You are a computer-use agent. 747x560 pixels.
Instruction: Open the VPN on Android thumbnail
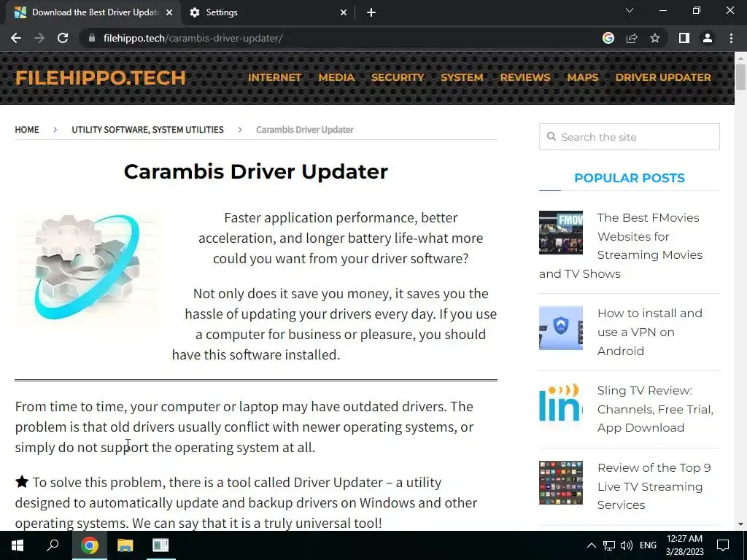tap(561, 327)
